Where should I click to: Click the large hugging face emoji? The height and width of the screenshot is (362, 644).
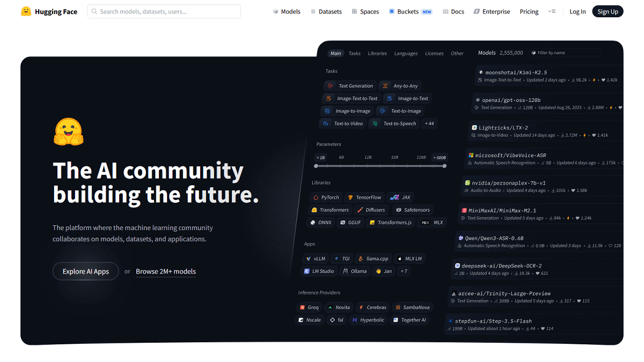(x=69, y=132)
